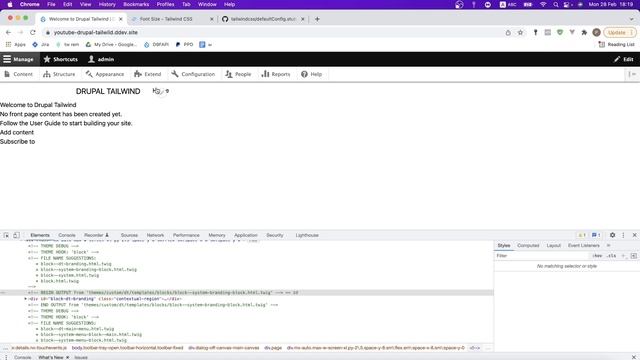Bookmark this page with the star
The height and width of the screenshot is (360, 640).
point(520,32)
